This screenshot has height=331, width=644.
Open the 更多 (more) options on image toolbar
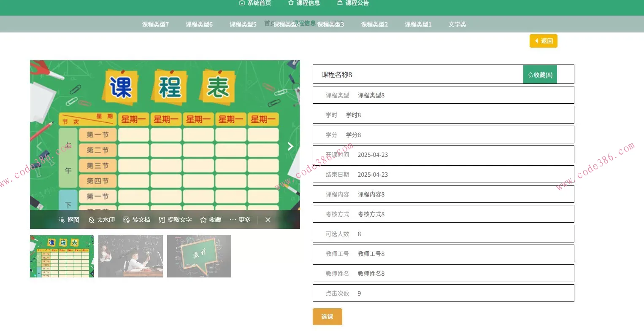point(239,220)
